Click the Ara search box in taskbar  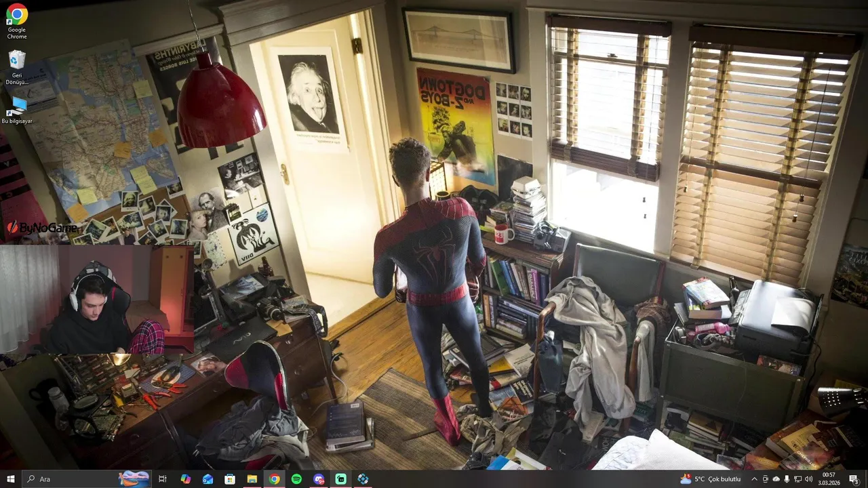[x=87, y=479]
